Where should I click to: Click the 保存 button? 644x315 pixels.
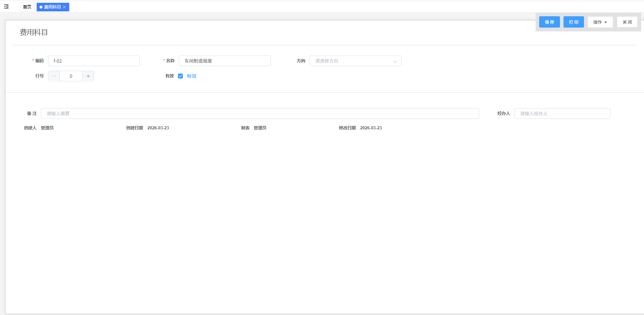click(549, 22)
